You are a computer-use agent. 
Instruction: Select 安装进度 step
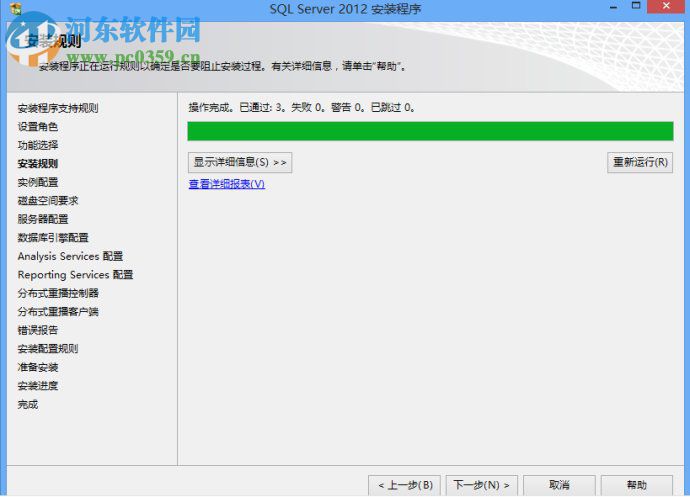coord(38,386)
